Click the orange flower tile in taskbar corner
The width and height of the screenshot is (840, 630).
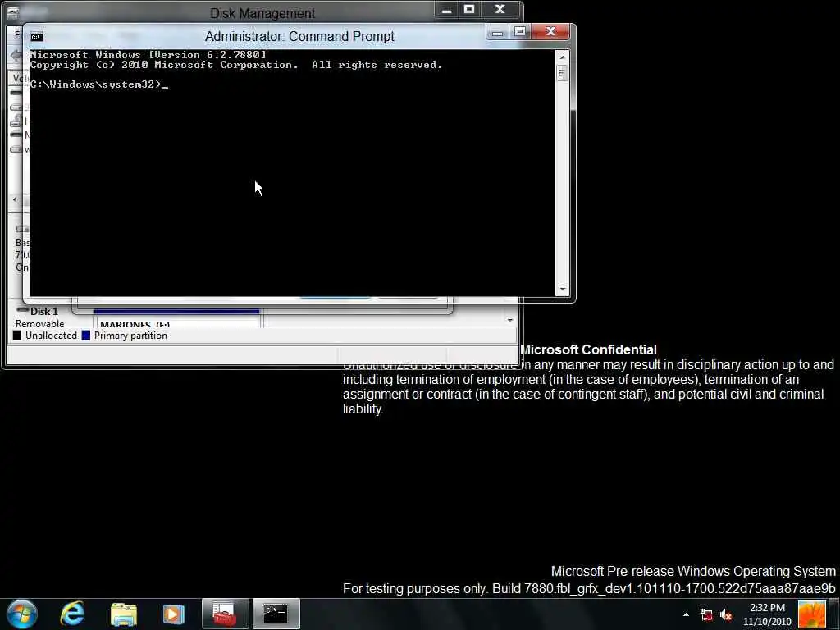click(x=811, y=614)
